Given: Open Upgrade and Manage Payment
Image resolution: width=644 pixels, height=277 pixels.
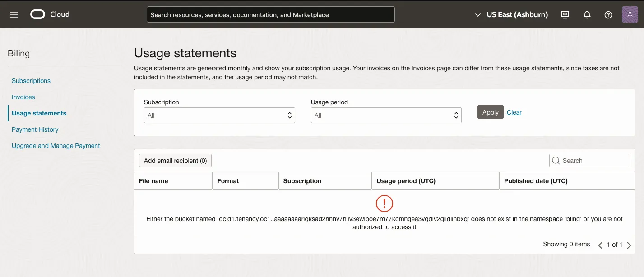Looking at the screenshot, I should 56,145.
